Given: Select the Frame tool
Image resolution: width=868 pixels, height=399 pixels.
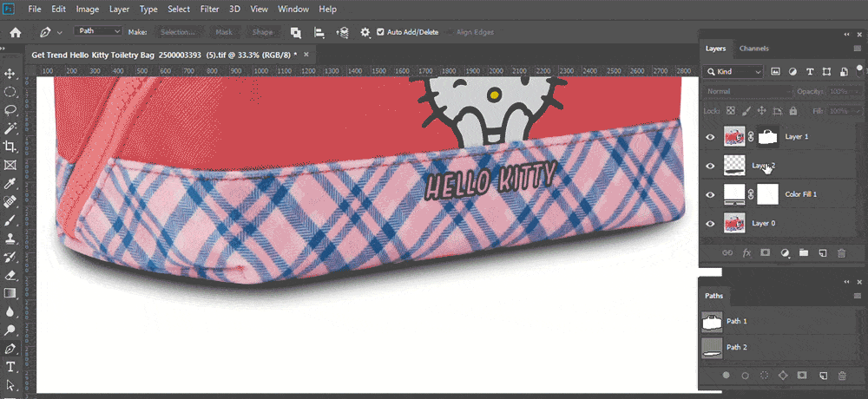Looking at the screenshot, I should [x=10, y=165].
